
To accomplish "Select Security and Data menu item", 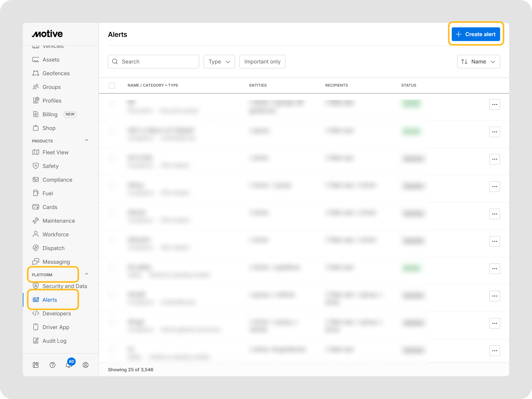I will pos(64,286).
